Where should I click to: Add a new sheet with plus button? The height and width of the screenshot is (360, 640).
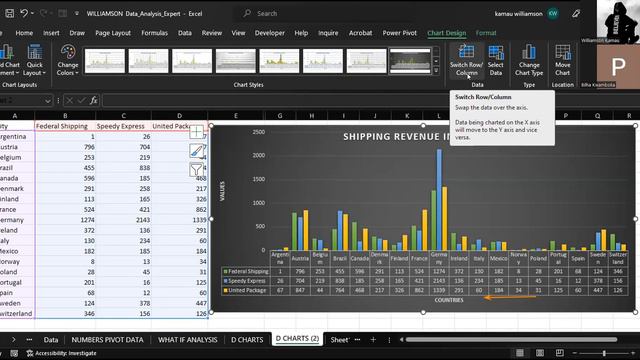coord(373,340)
